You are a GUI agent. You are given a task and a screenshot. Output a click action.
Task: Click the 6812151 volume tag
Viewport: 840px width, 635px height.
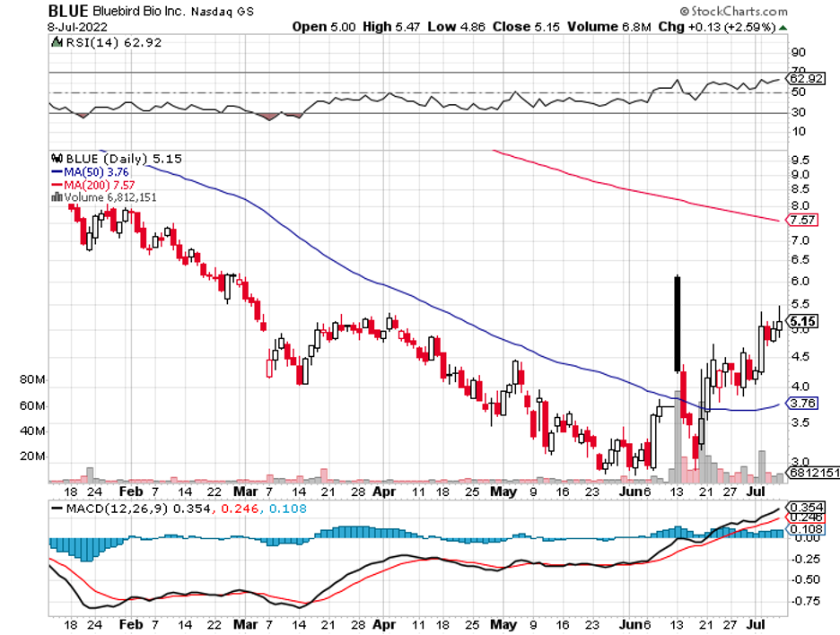tap(813, 473)
